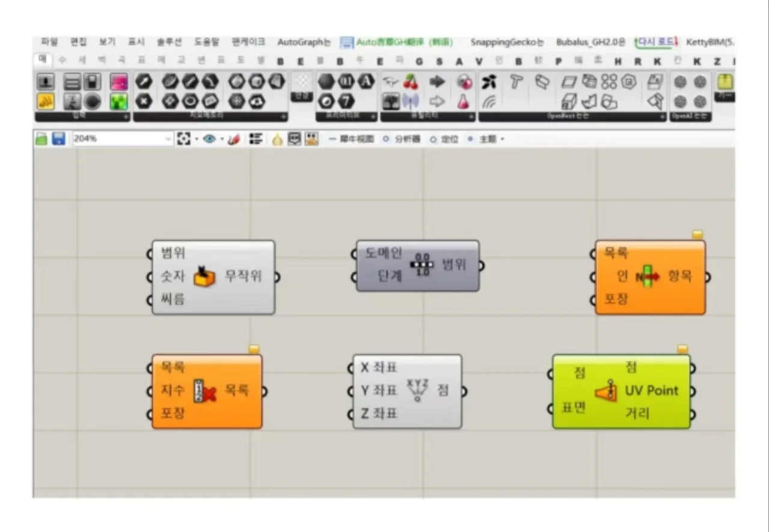Click the UV Point output label

click(651, 391)
